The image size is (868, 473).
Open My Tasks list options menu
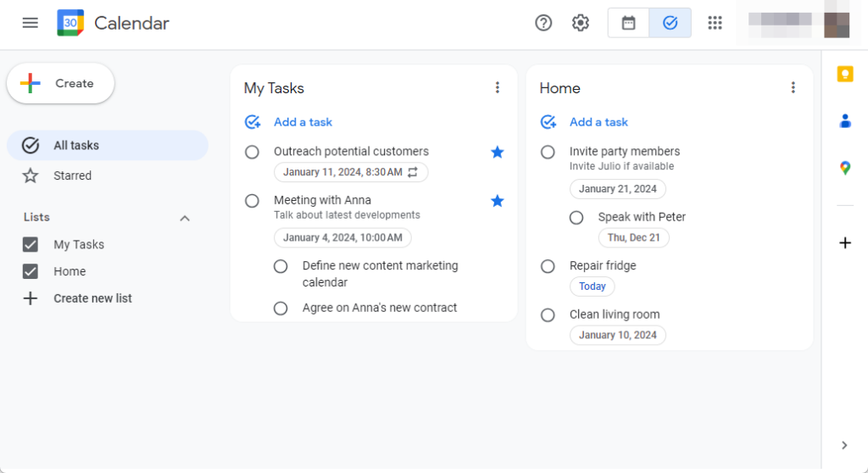point(498,88)
